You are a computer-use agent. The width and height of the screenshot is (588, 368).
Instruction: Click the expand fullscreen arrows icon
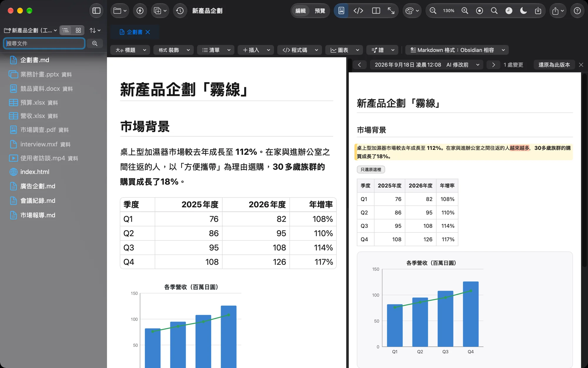[391, 11]
